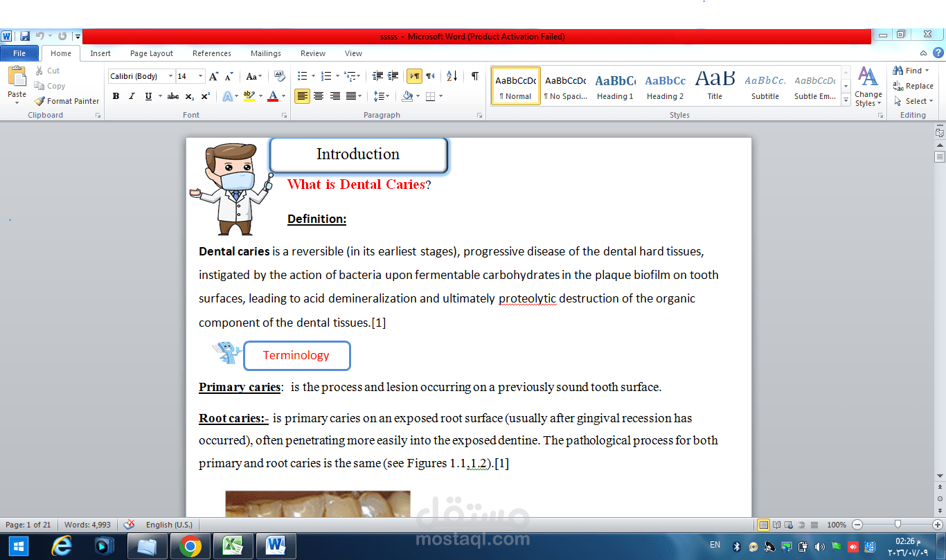Open the Windows Start menu

(x=19, y=546)
